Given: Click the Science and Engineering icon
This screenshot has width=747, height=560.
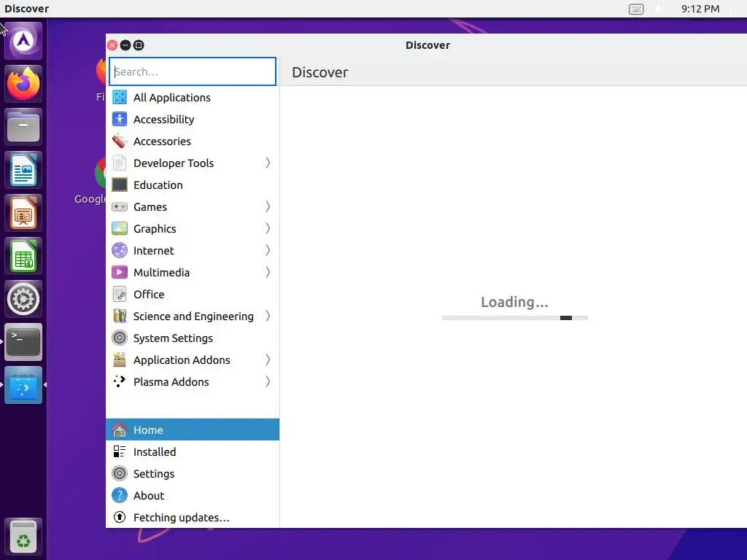Looking at the screenshot, I should pyautogui.click(x=120, y=316).
